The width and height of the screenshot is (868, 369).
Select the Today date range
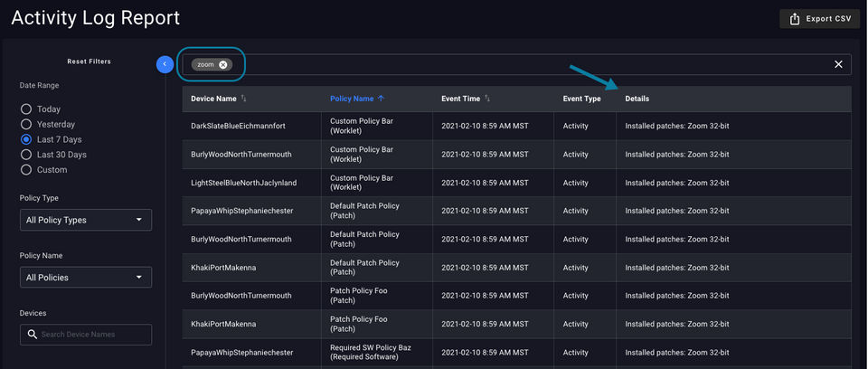tap(26, 109)
